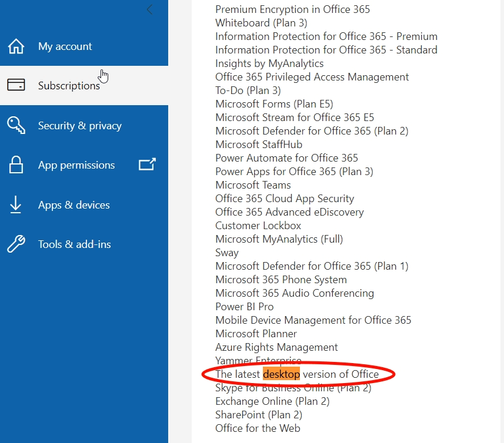The image size is (504, 443).
Task: Click 'Microsoft MyAnalytics (Full)'
Action: pyautogui.click(x=279, y=239)
